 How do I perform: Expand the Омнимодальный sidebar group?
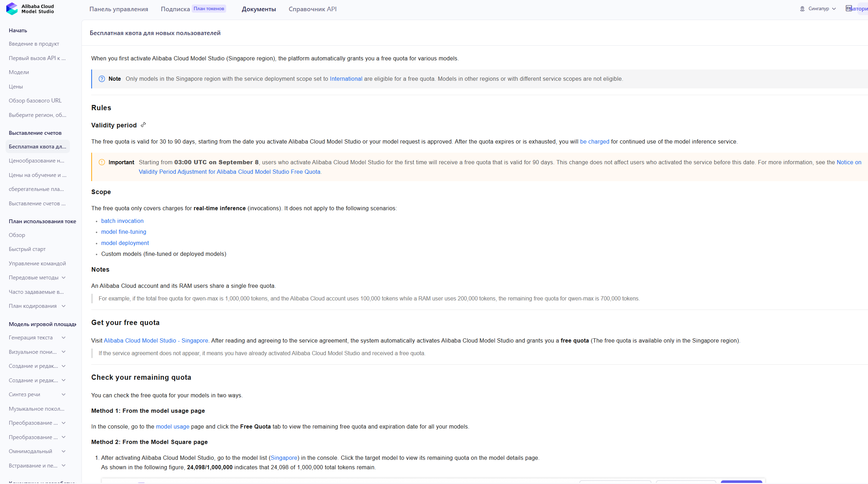64,451
